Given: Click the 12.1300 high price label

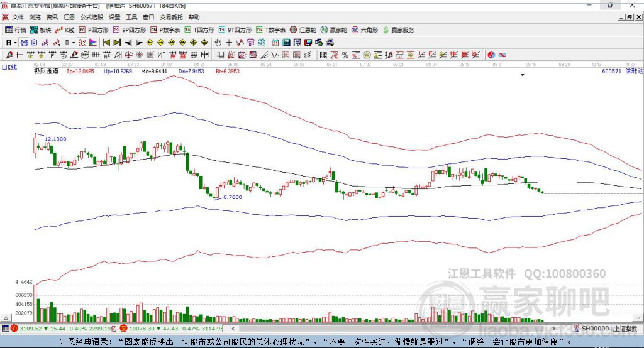Looking at the screenshot, I should coord(55,139).
